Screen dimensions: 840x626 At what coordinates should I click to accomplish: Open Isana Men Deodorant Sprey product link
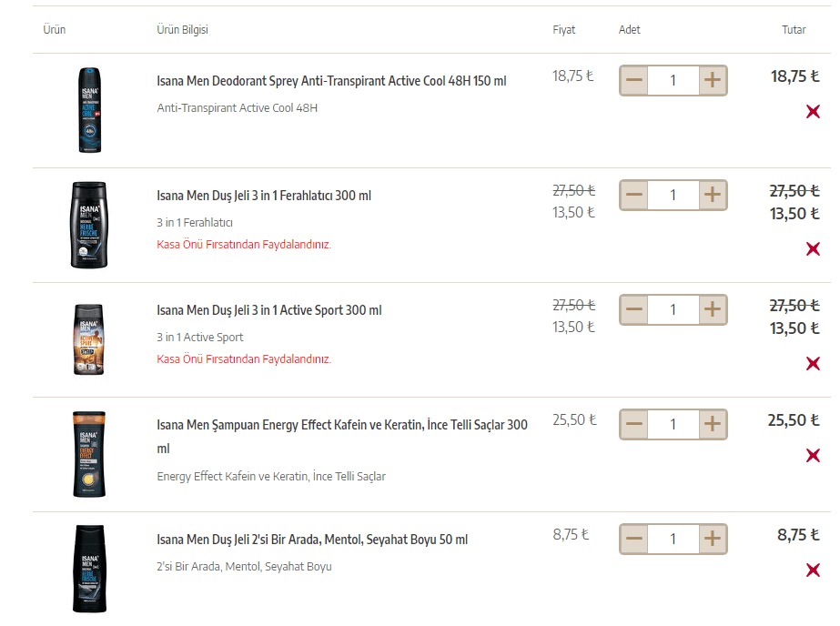click(x=331, y=81)
